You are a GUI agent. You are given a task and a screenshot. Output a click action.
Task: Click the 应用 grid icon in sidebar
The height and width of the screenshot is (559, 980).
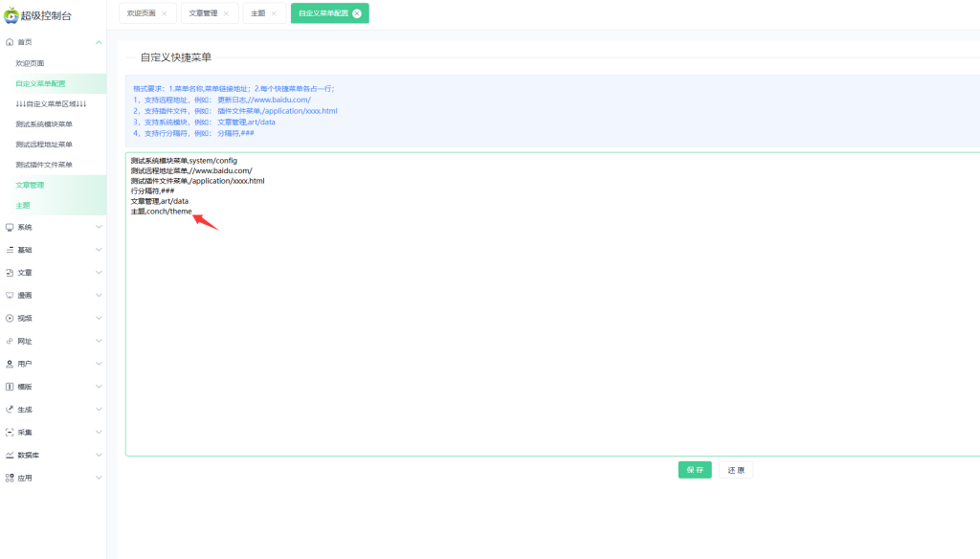(x=10, y=478)
